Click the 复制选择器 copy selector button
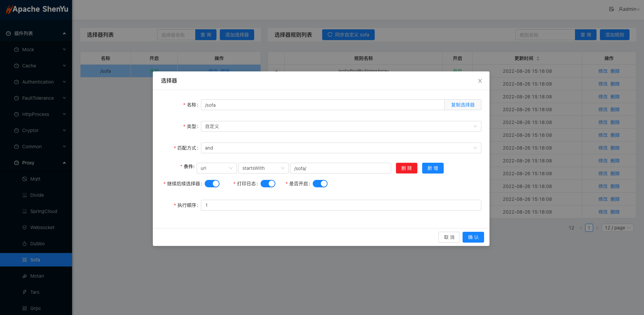Image resolution: width=644 pixels, height=315 pixels. [x=463, y=105]
